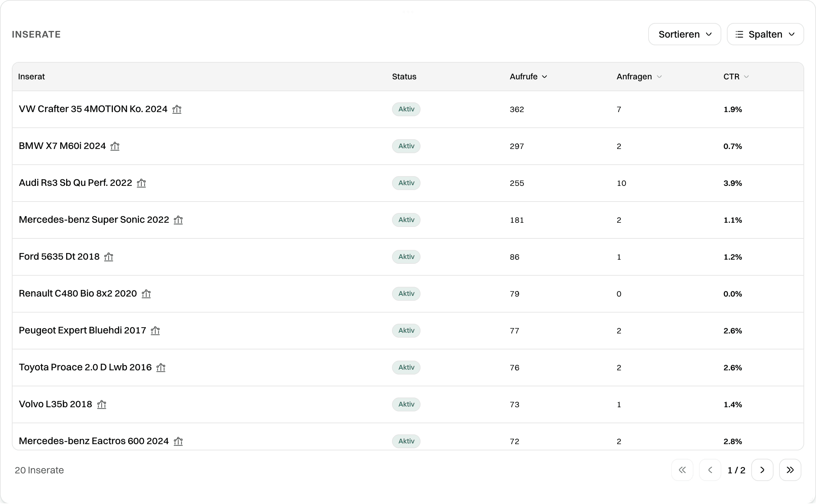Click the Aktiv badge in the Renault C480 row
This screenshot has width=816, height=504.
pyautogui.click(x=406, y=294)
